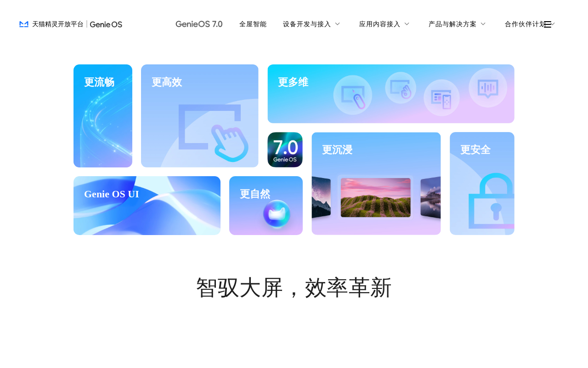588x368 pixels.
Task: Click the Tmall Genie orb icon in 更自然 card
Action: (277, 214)
